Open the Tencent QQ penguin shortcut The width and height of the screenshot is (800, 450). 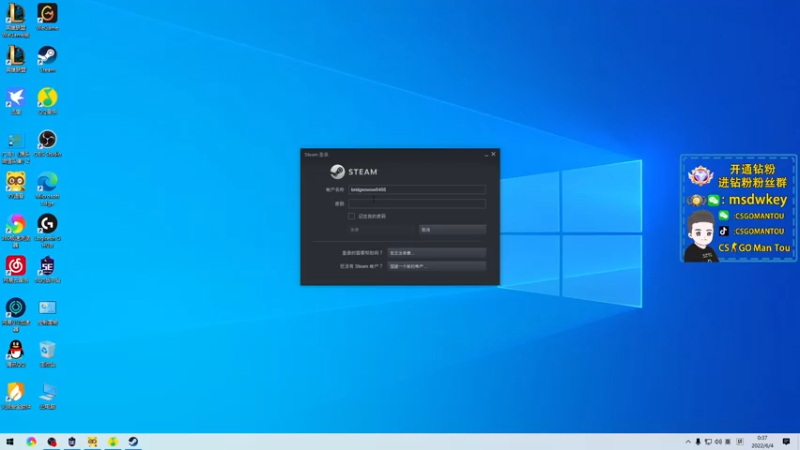tap(16, 354)
